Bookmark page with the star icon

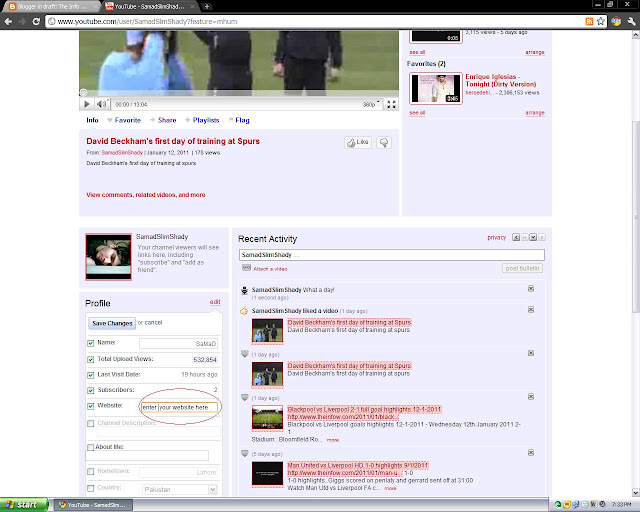coord(600,21)
